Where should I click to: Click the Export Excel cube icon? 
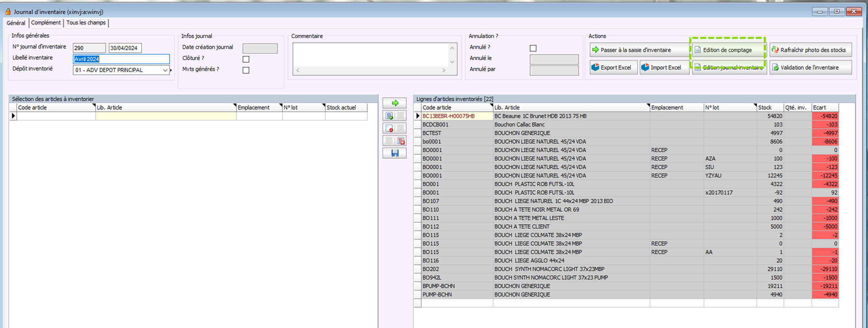pyautogui.click(x=595, y=67)
